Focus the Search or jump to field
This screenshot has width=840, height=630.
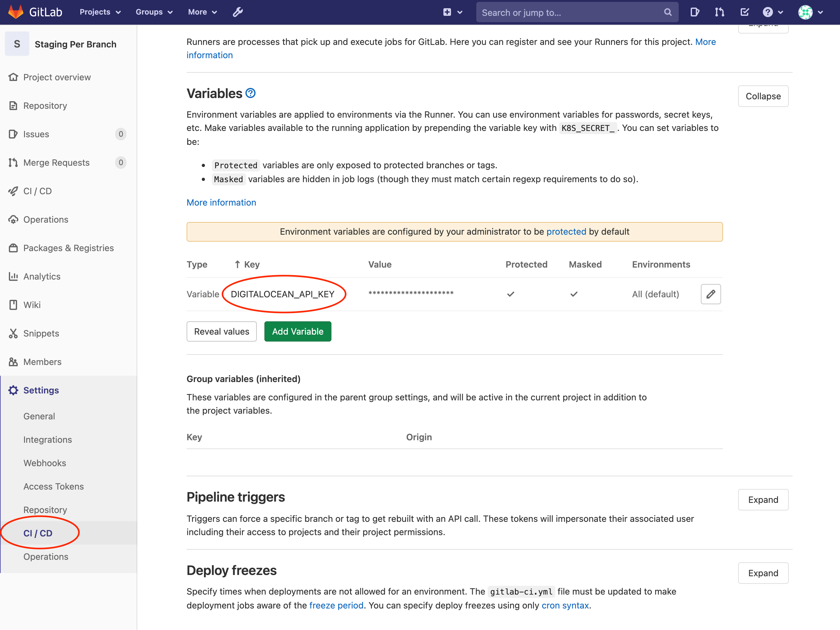coord(577,12)
